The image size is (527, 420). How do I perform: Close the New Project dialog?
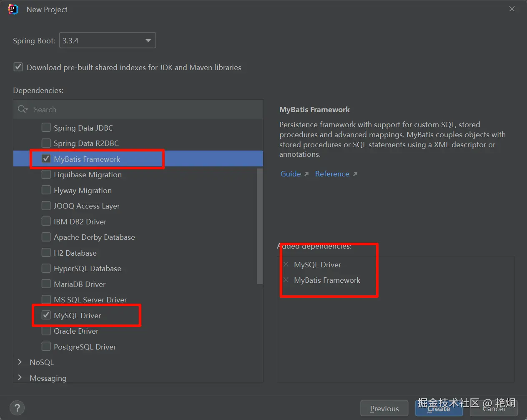pyautogui.click(x=512, y=9)
